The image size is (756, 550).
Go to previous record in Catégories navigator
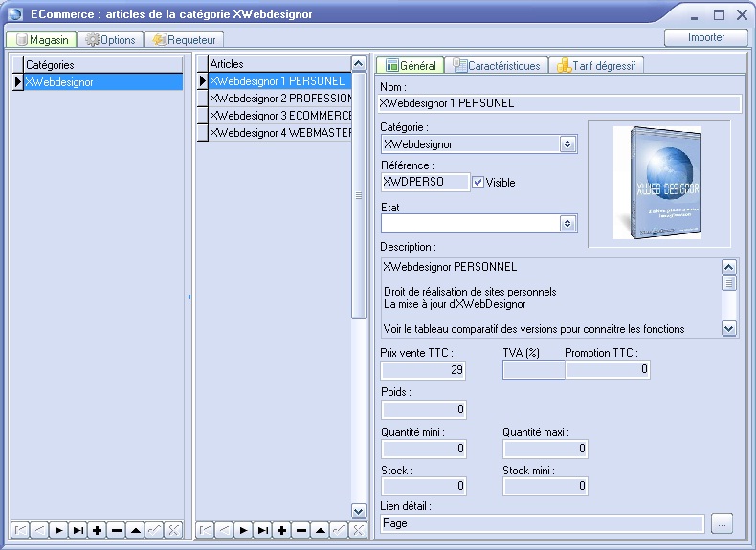click(x=39, y=530)
